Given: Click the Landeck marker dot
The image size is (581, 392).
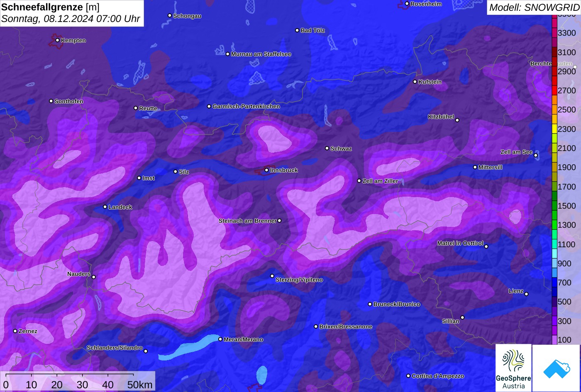Looking at the screenshot, I should (105, 207).
